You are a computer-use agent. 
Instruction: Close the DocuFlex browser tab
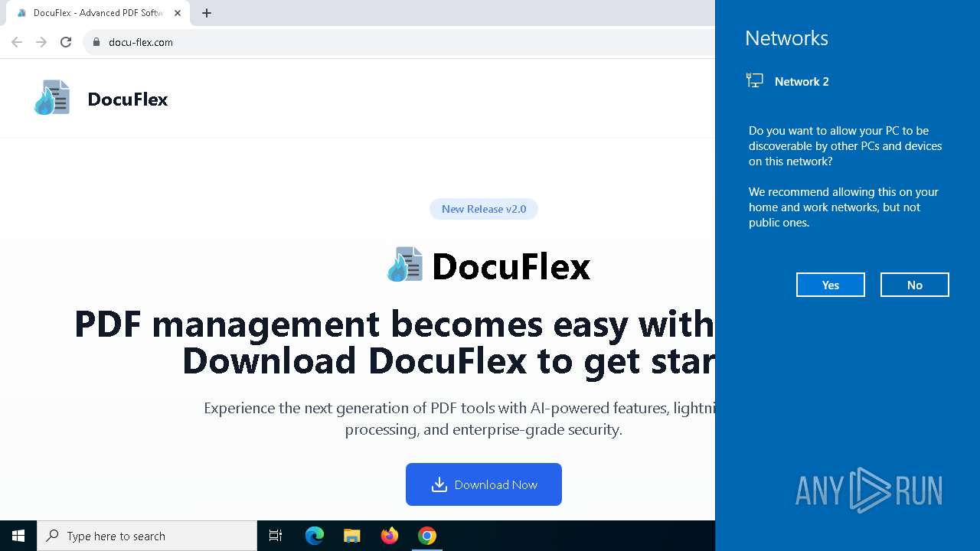click(x=178, y=13)
